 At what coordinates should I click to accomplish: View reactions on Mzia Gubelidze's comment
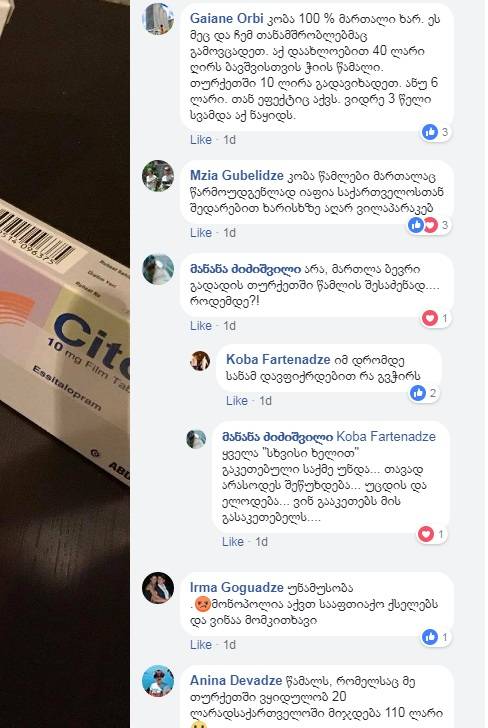coord(429,225)
